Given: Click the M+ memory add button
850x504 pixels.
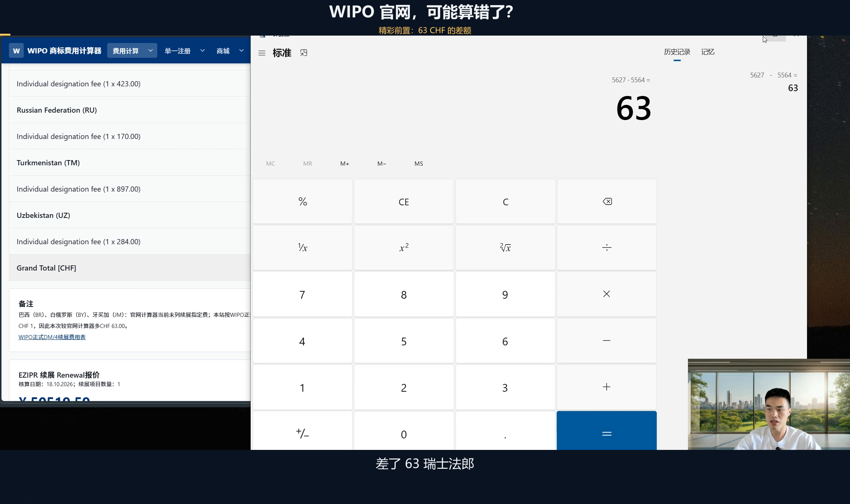Looking at the screenshot, I should click(345, 163).
